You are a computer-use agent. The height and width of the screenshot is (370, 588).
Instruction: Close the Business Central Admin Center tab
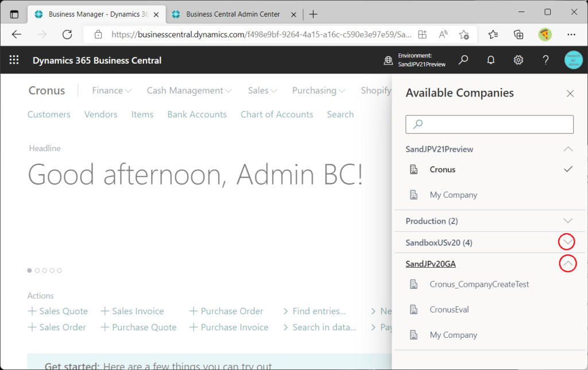pos(293,14)
